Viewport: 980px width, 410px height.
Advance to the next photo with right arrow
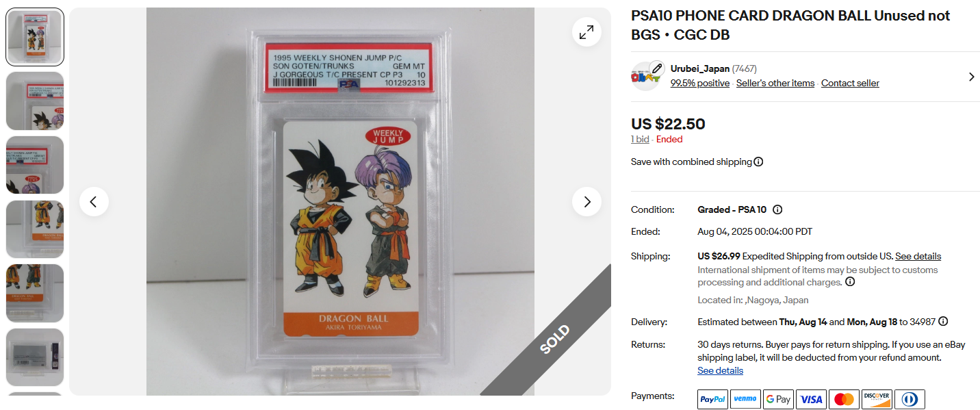(x=586, y=201)
